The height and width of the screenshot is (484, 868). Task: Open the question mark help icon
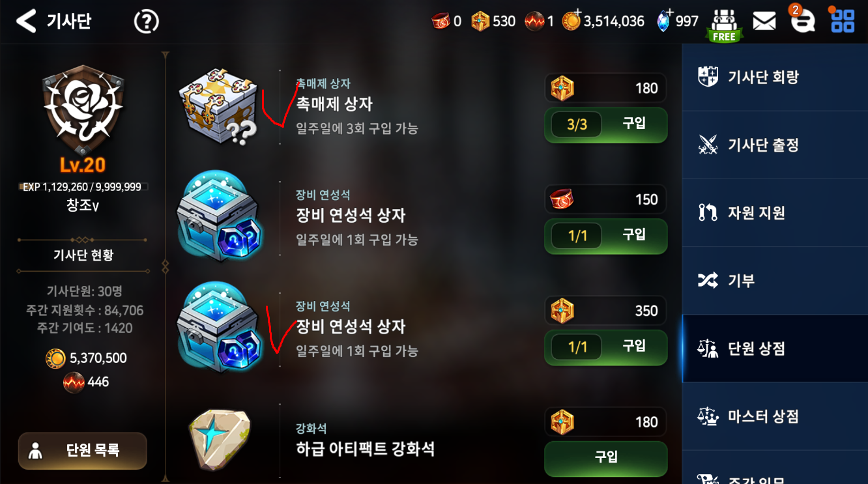click(147, 21)
